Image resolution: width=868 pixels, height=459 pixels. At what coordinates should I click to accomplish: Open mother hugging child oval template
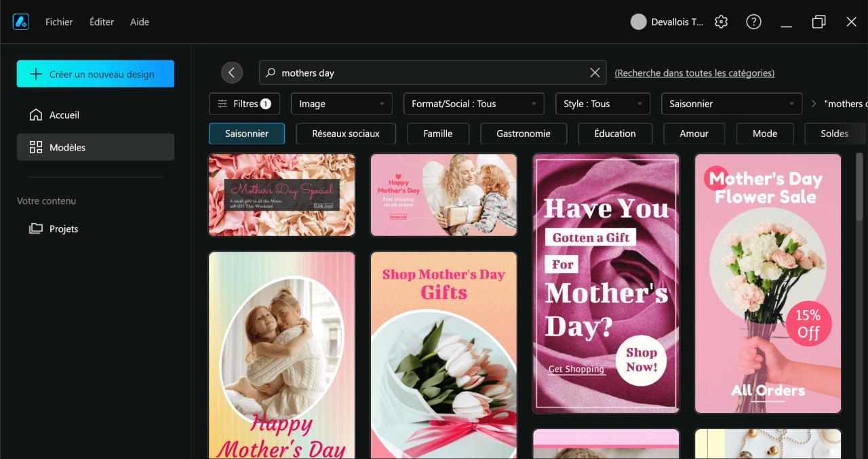click(x=281, y=355)
